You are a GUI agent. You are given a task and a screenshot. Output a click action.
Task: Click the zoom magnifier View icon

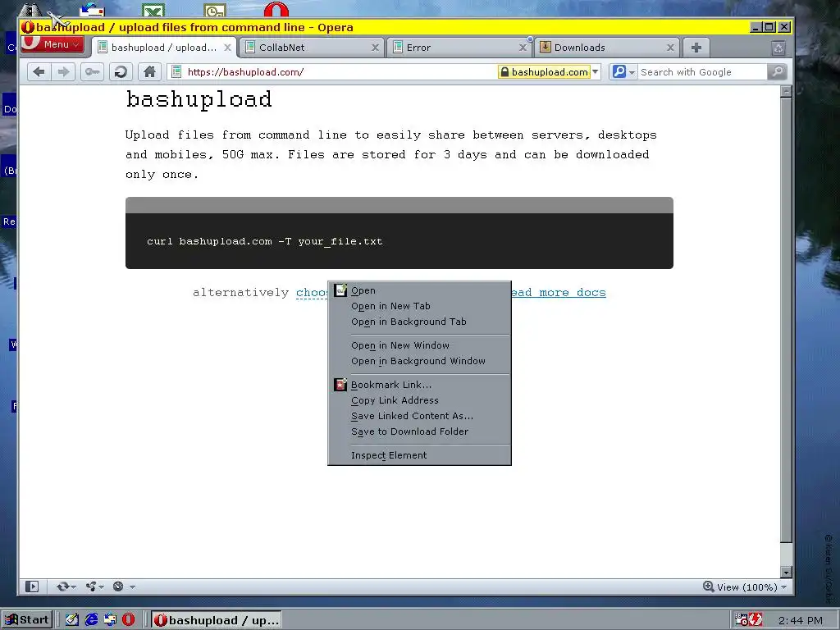click(x=708, y=587)
